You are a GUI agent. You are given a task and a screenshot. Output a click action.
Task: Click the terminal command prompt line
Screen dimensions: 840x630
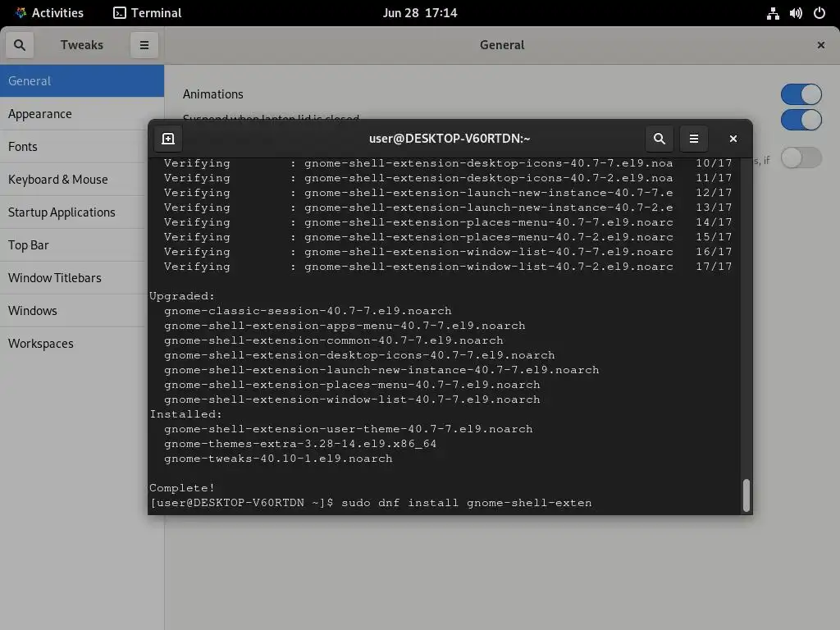(x=371, y=503)
